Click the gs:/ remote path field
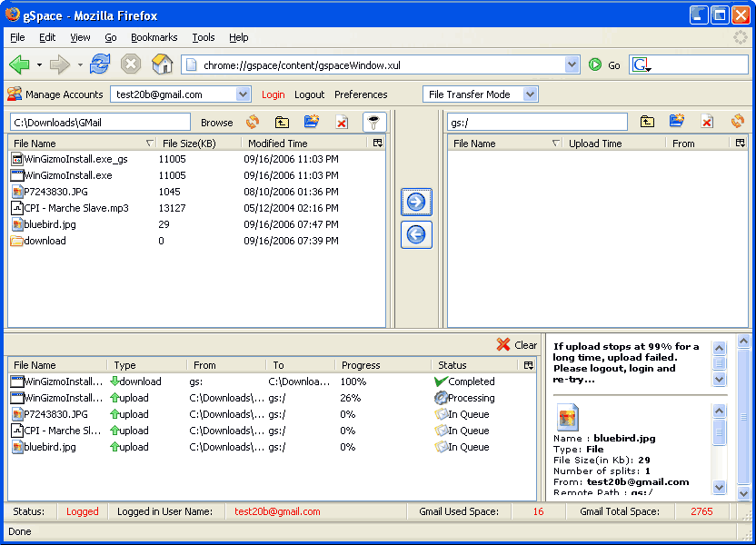 pyautogui.click(x=537, y=123)
